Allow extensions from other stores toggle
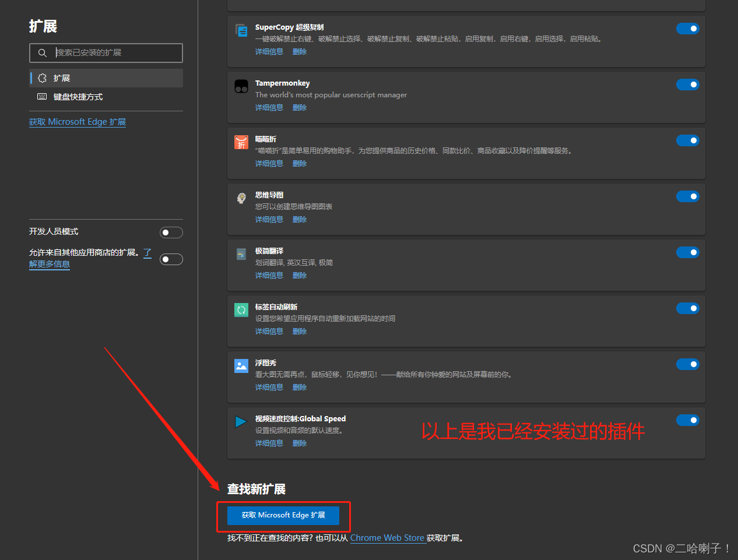The image size is (738, 560). point(171,259)
